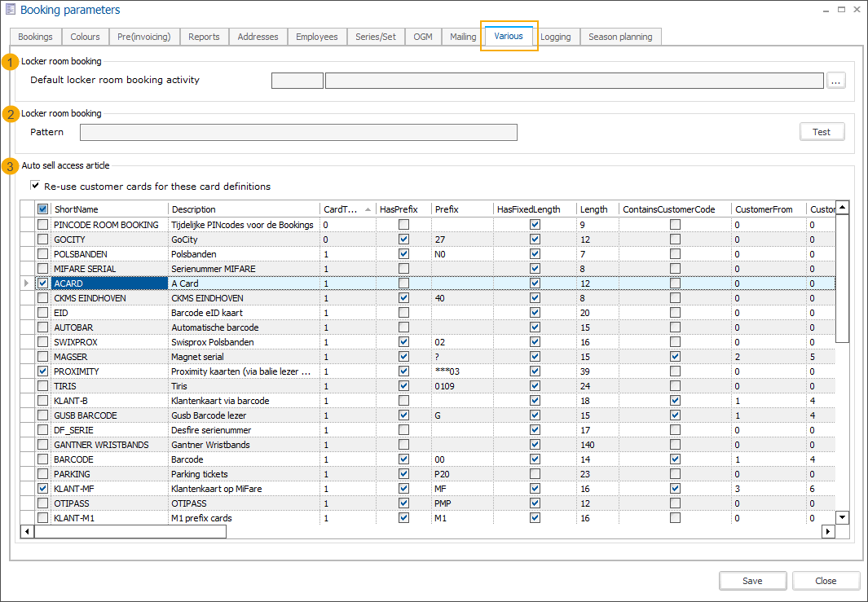868x602 pixels.
Task: Sort by the ShortName column header
Action: pyautogui.click(x=109, y=209)
